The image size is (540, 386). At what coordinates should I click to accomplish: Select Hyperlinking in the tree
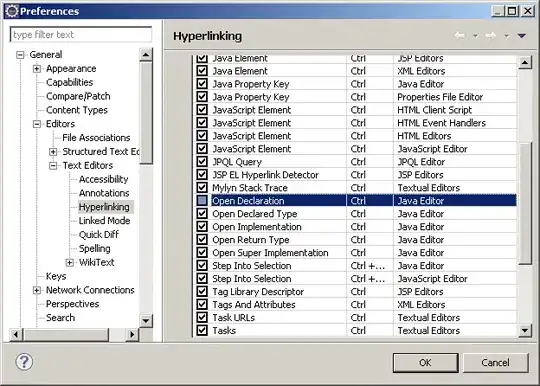coord(104,207)
